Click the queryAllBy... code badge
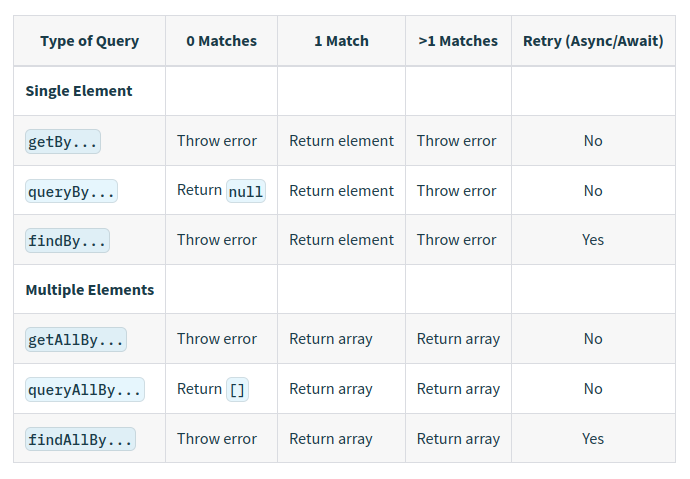 84,390
